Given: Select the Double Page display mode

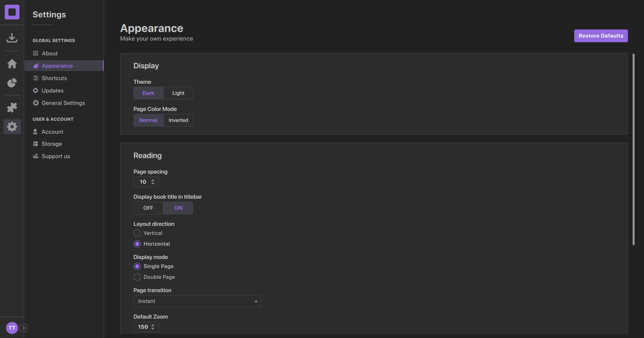Looking at the screenshot, I should point(137,277).
